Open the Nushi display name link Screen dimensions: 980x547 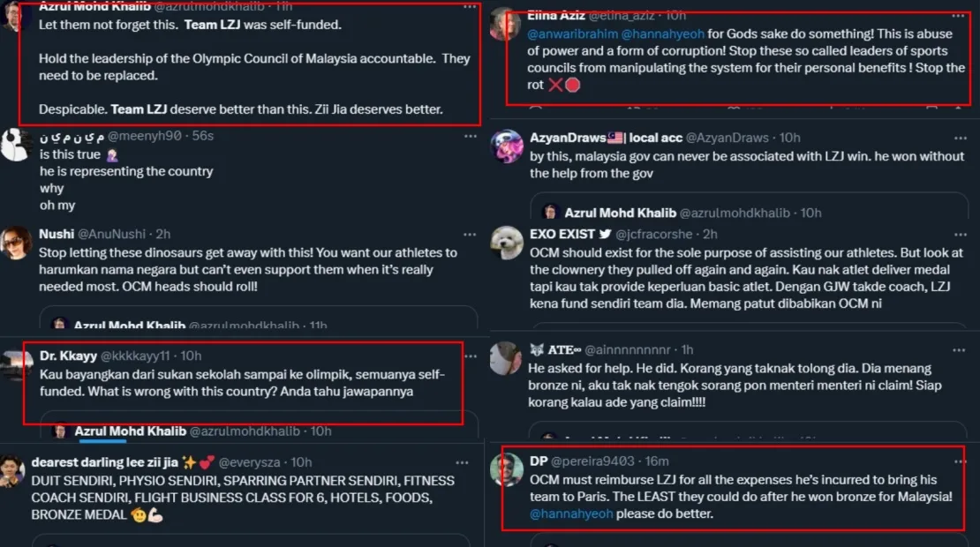(x=56, y=235)
